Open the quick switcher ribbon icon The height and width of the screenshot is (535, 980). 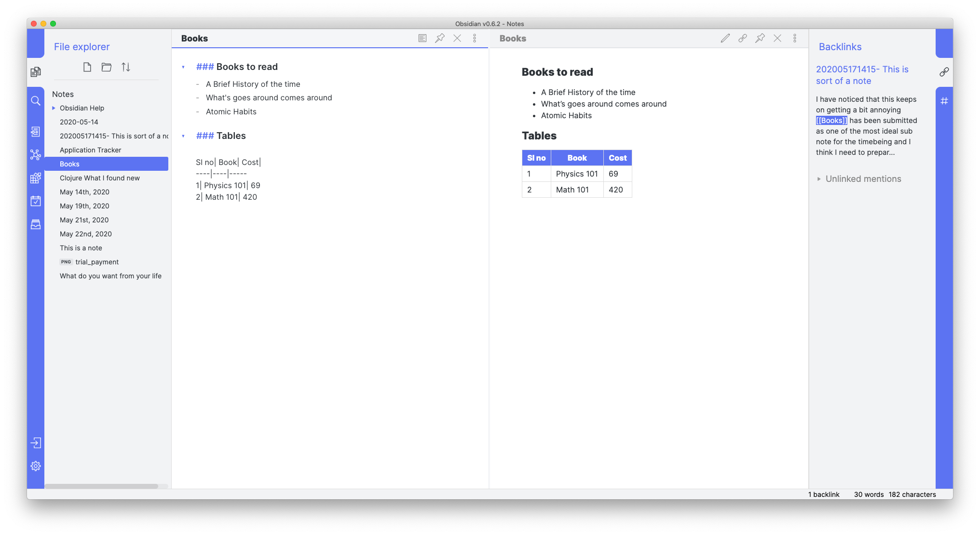click(36, 132)
